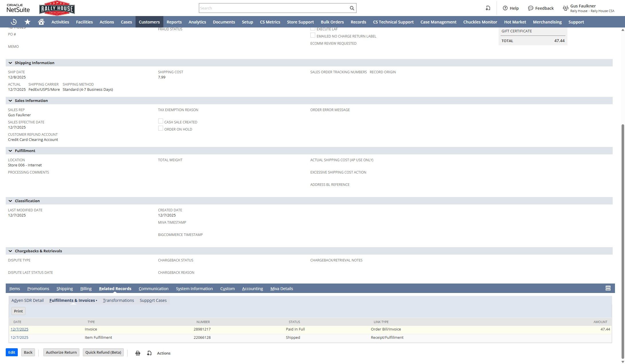Select the Fulfillments & Invoices tab

point(73,300)
